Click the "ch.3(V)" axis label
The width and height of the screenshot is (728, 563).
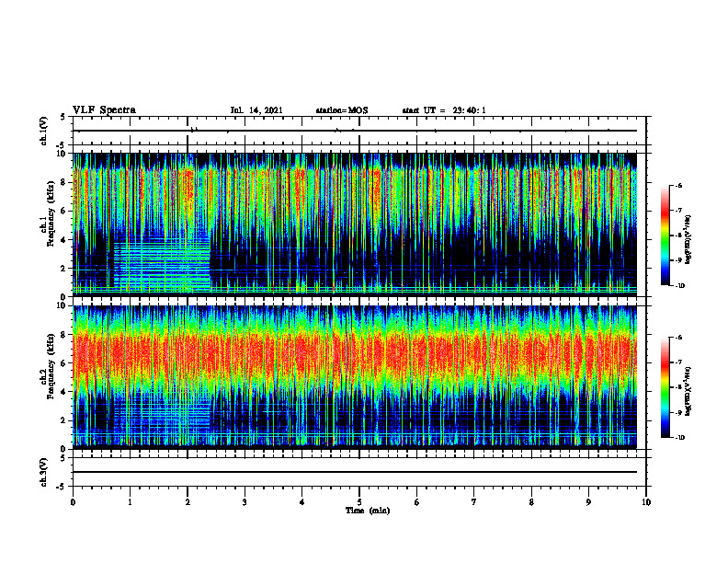(44, 473)
